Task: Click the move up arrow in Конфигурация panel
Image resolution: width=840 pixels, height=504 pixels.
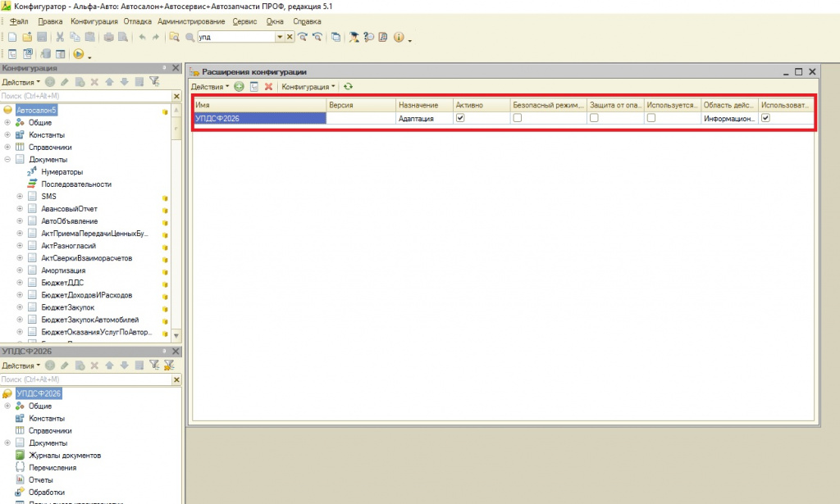Action: [x=109, y=82]
